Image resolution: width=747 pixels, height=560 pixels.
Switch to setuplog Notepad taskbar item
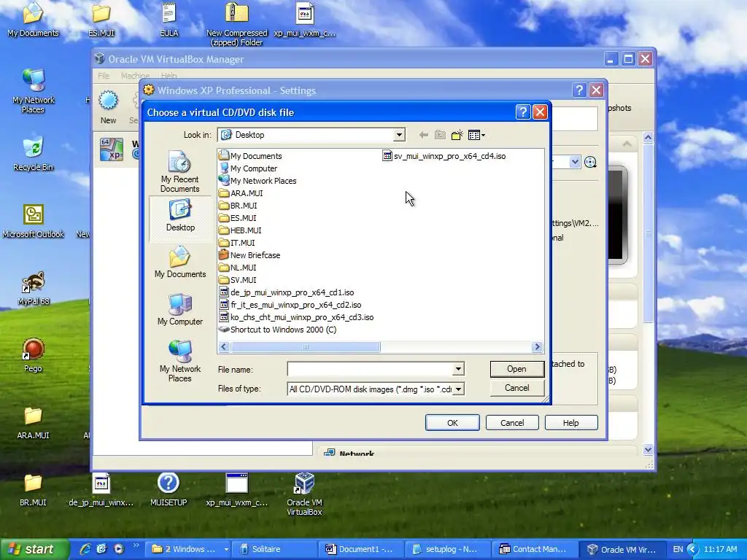[447, 549]
